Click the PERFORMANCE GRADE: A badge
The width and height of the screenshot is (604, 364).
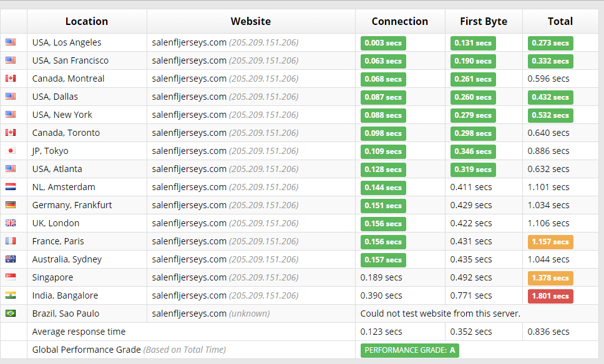(410, 350)
